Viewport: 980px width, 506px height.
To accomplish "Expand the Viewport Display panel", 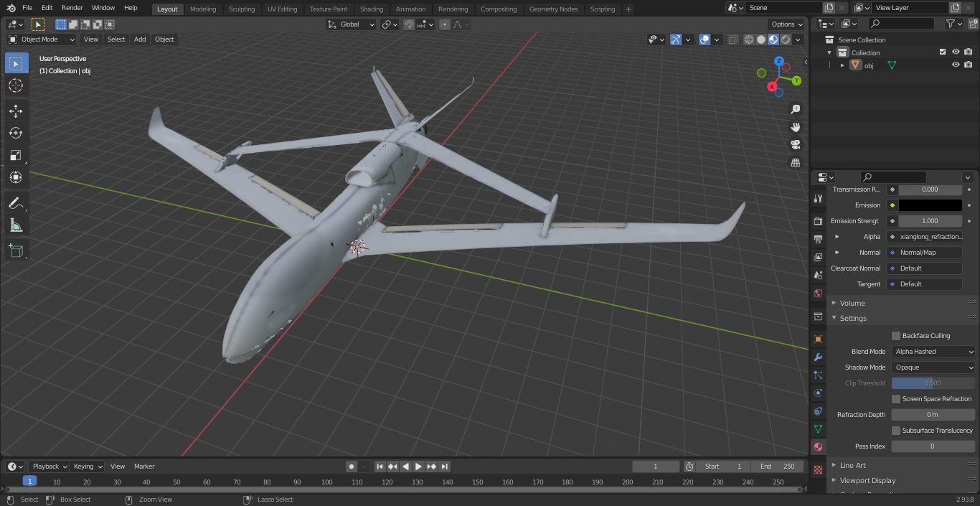I will click(867, 480).
